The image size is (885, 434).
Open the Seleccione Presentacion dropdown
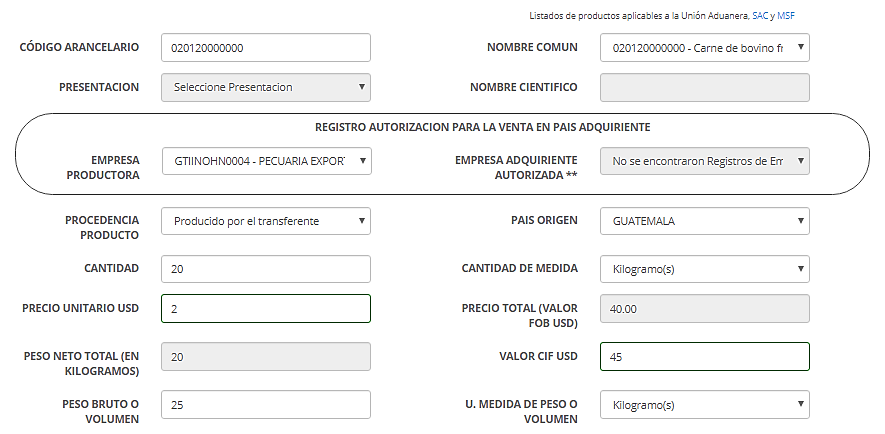point(266,87)
